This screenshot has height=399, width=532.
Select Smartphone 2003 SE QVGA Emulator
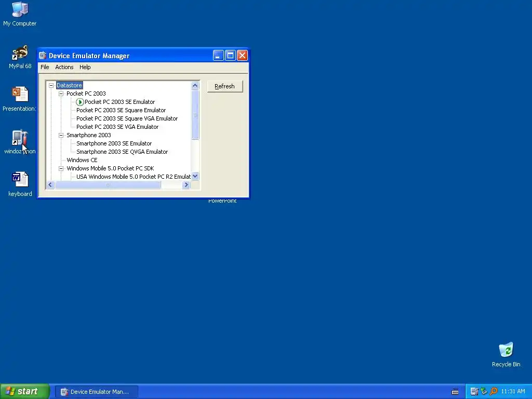122,152
